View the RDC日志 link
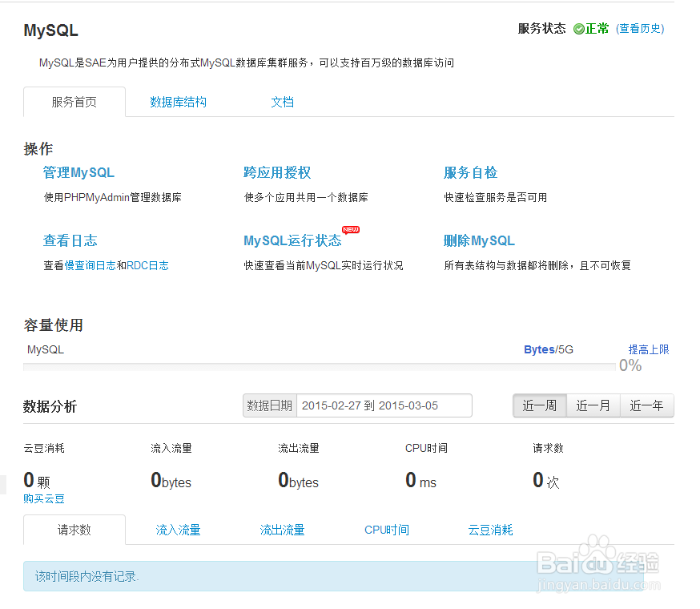This screenshot has height=609, width=700. tap(147, 265)
